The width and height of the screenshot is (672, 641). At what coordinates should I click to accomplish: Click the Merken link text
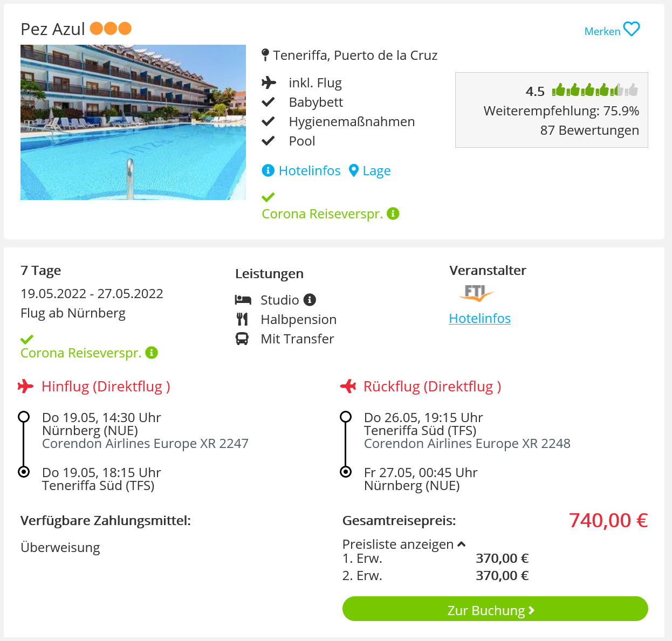(602, 31)
